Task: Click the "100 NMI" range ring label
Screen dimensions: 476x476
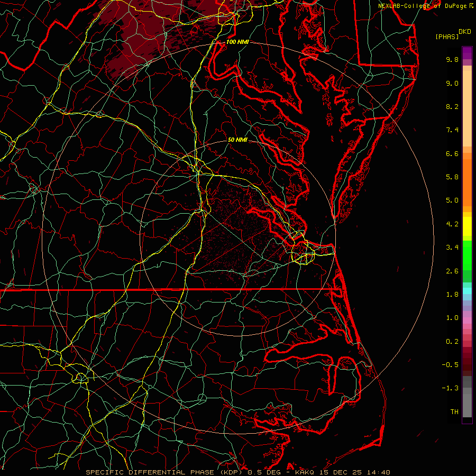Action: 237,42
